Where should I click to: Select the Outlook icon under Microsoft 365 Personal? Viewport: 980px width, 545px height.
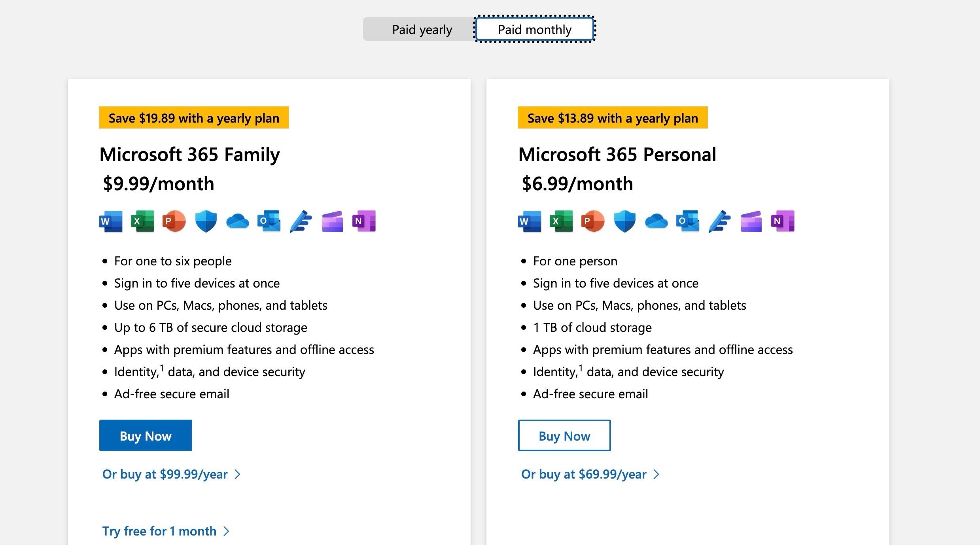pyautogui.click(x=687, y=221)
